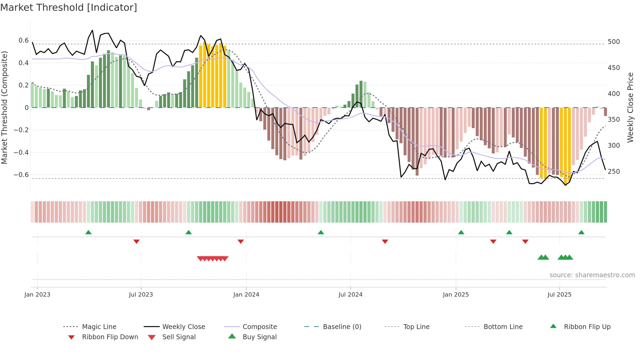Image resolution: width=644 pixels, height=362 pixels.
Task: Click the 0.6 tick on left axis
Action: click(x=24, y=40)
